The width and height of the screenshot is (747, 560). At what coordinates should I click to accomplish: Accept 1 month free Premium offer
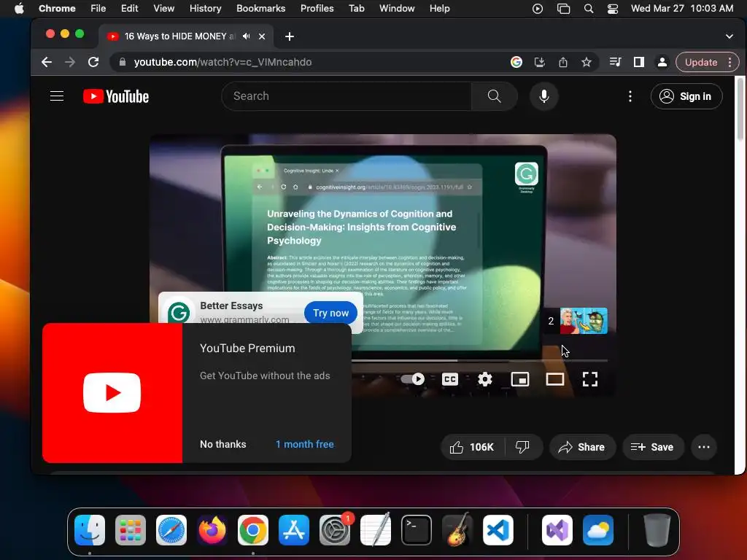pyautogui.click(x=304, y=444)
